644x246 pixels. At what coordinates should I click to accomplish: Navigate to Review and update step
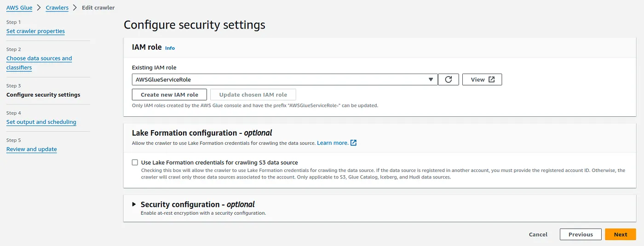(x=32, y=149)
